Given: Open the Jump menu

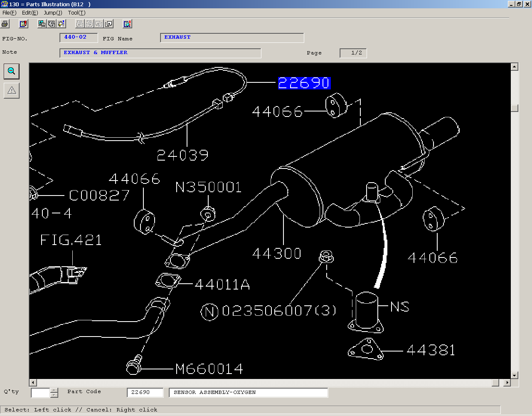Looking at the screenshot, I should (53, 13).
